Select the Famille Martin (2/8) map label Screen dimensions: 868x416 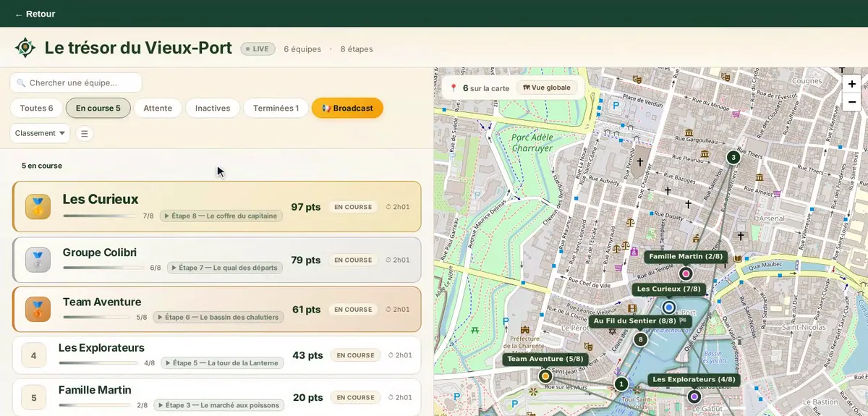tap(686, 256)
